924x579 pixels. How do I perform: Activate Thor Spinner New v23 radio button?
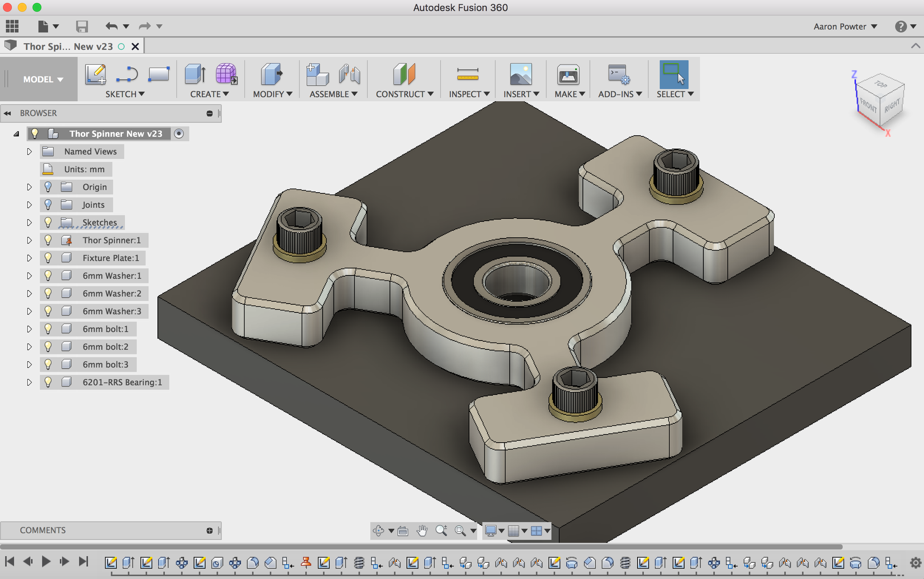pos(179,134)
